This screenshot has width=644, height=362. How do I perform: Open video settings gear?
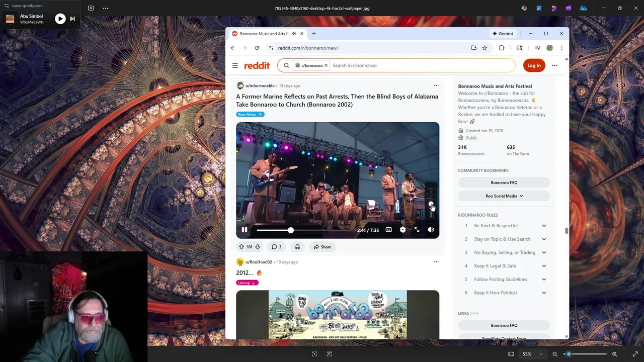click(x=403, y=230)
